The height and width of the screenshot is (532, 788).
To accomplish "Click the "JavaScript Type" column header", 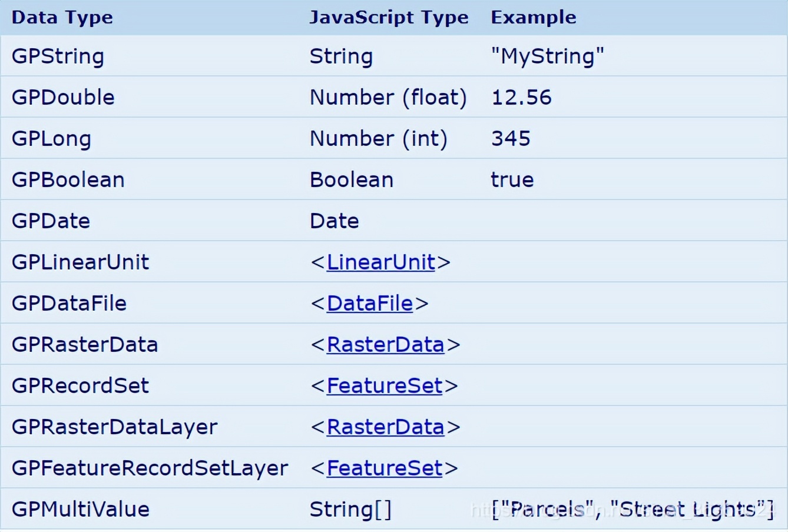I will (389, 17).
